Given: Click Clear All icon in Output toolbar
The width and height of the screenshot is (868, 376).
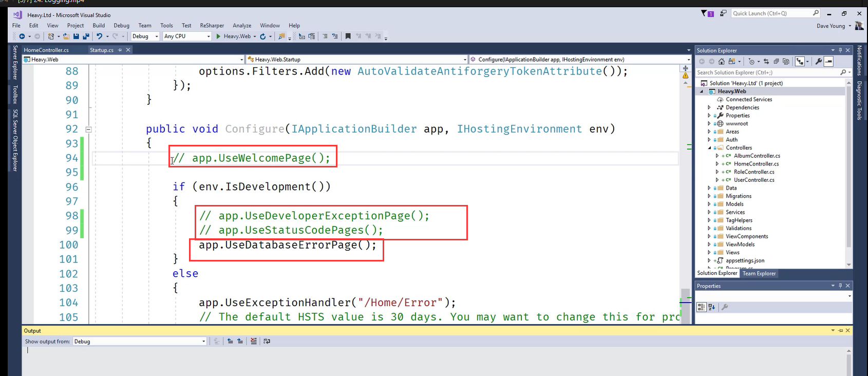Looking at the screenshot, I should (x=254, y=341).
